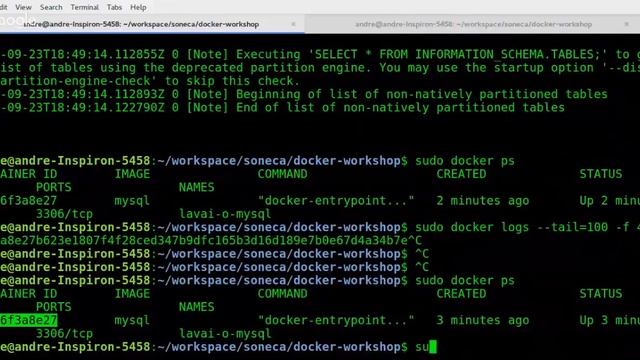Screen dimensions: 640x360
Task: Click the first STATUS column header
Action: [x=601, y=174]
